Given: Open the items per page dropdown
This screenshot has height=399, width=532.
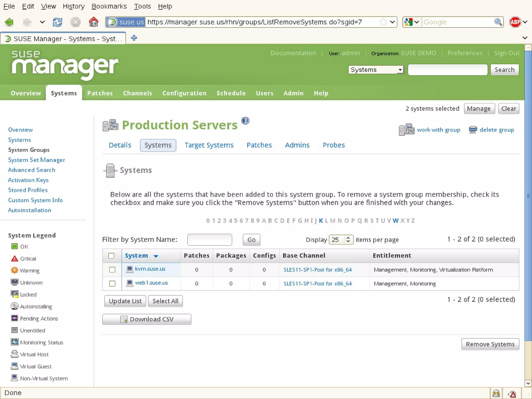Looking at the screenshot, I should (341, 240).
